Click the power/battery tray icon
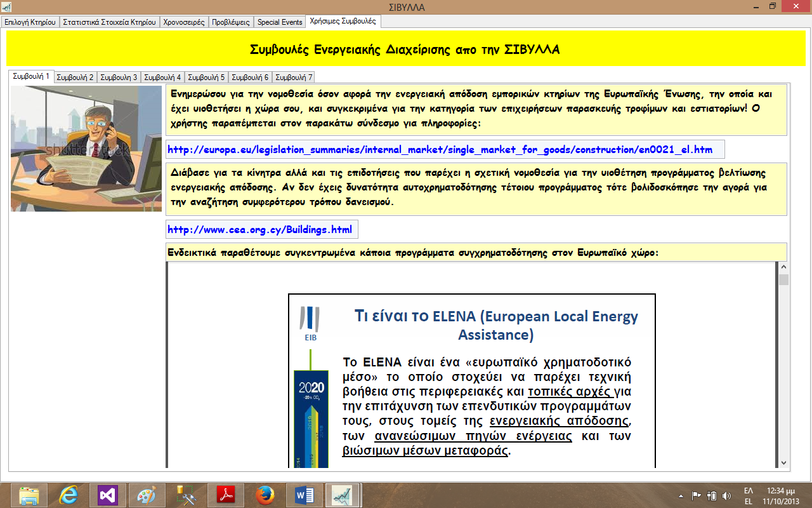Screen dimensions: 812x508 [x=712, y=495]
